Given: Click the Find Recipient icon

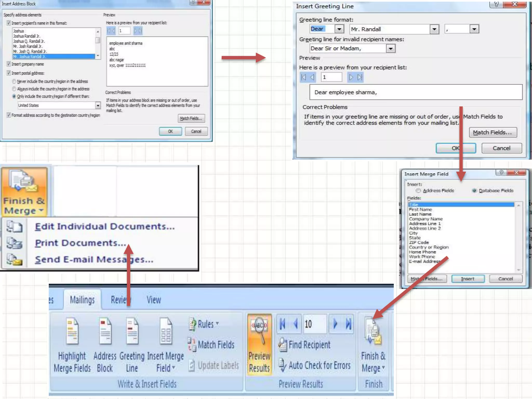Looking at the screenshot, I should coord(283,345).
